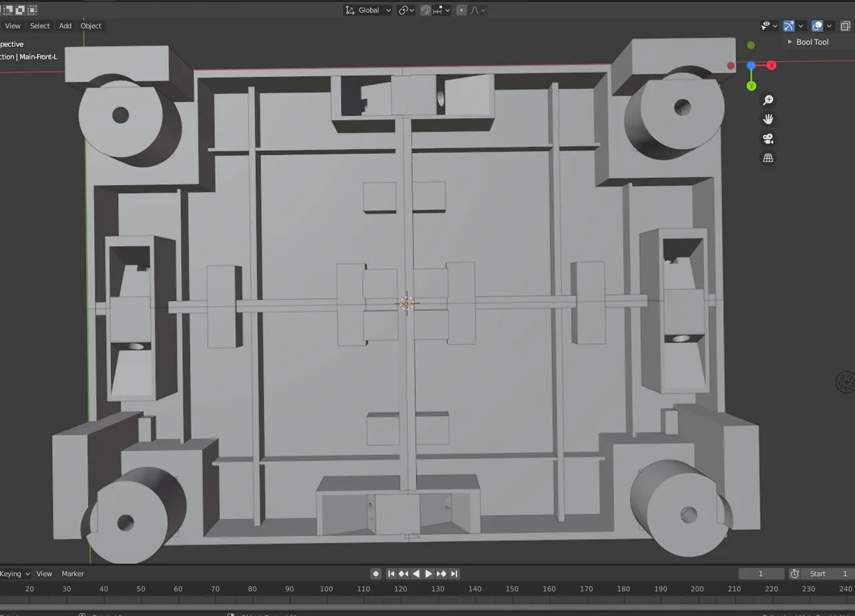Image resolution: width=855 pixels, height=616 pixels.
Task: Toggle the show overlays button
Action: 817,26
